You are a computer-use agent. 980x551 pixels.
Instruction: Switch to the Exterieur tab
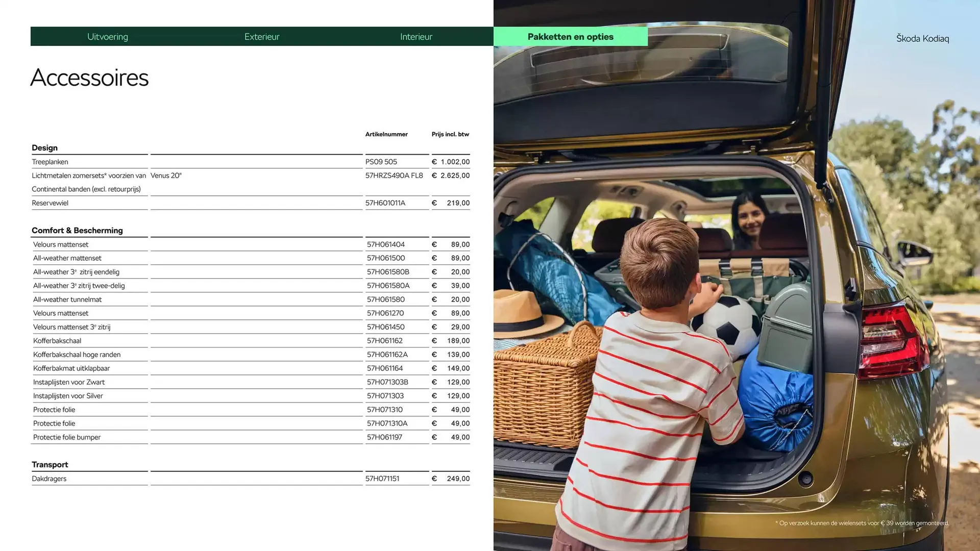(x=262, y=37)
